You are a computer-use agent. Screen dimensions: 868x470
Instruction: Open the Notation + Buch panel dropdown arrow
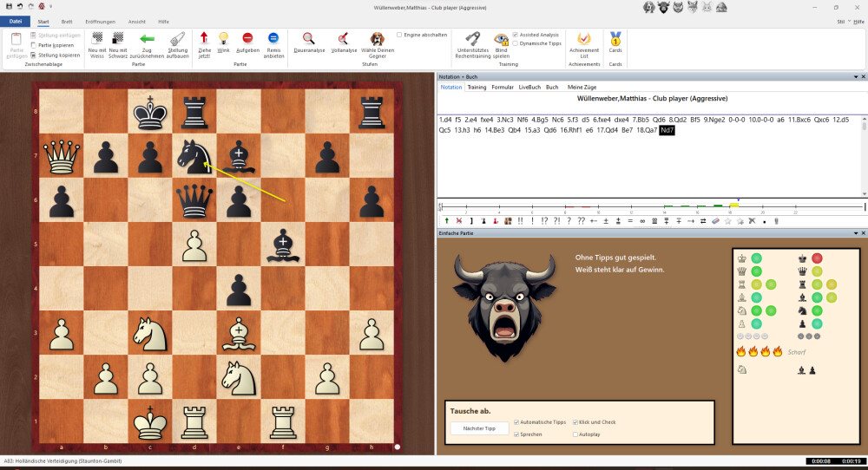(854, 77)
